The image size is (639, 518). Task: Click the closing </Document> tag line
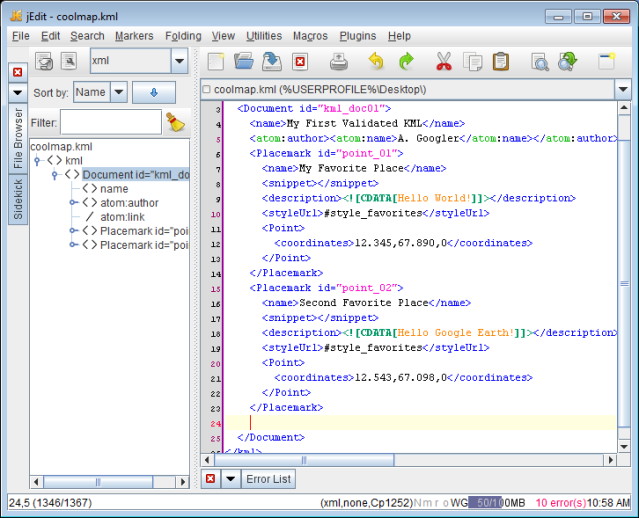[x=271, y=437]
